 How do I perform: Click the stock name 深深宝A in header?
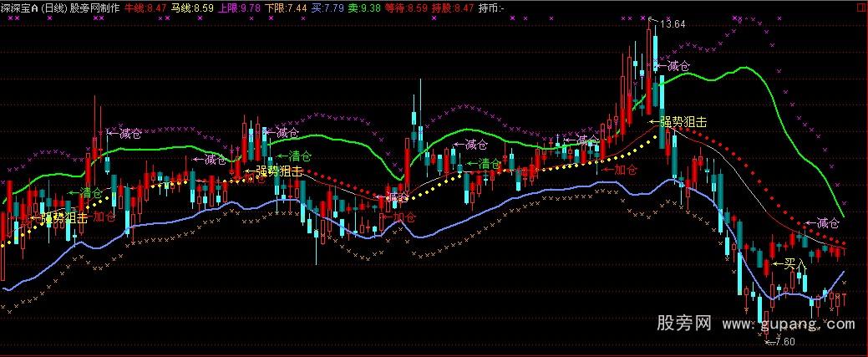coord(19,8)
